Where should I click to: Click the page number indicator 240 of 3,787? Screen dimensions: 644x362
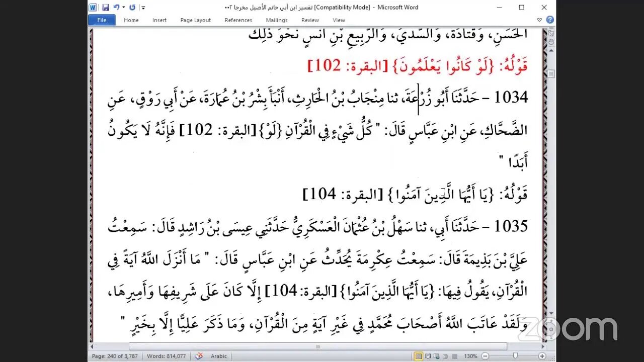(x=116, y=356)
